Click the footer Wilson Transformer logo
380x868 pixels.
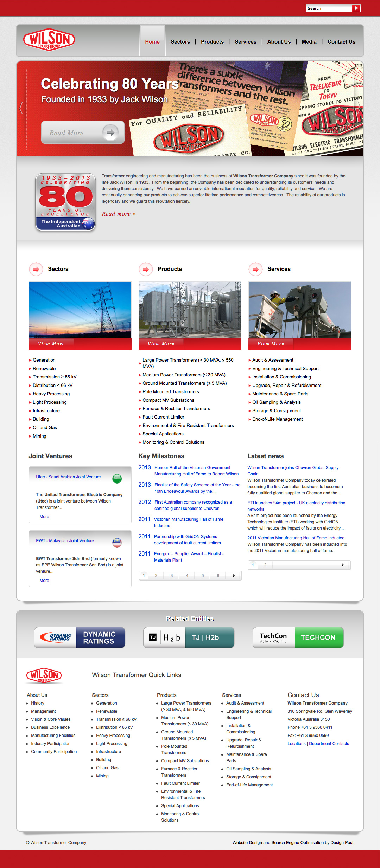coord(44,675)
